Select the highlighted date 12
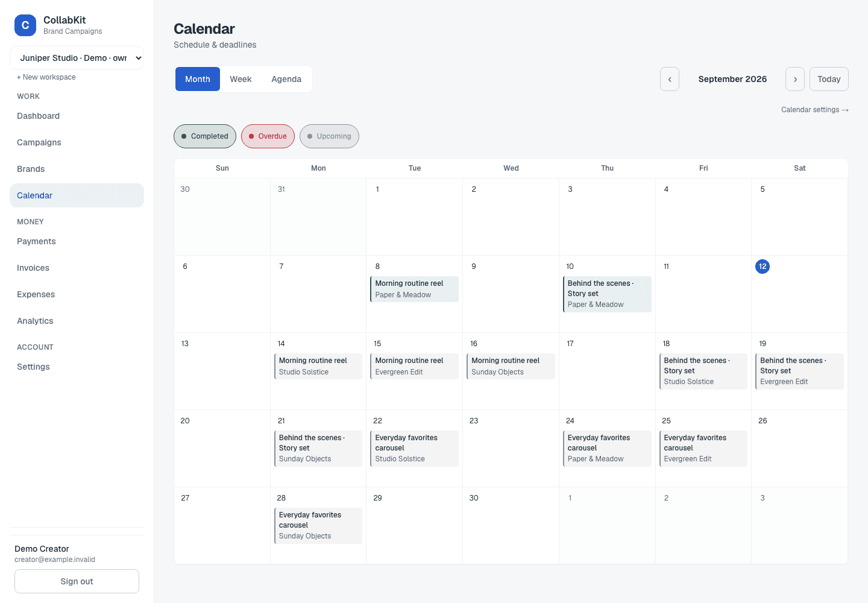This screenshot has height=603, width=868. click(763, 267)
